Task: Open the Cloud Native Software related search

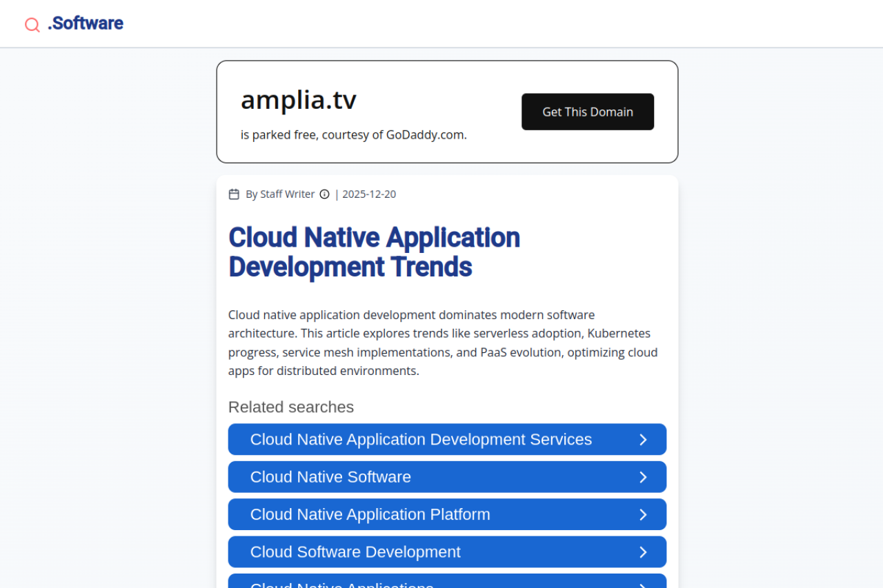Action: pyautogui.click(x=330, y=477)
